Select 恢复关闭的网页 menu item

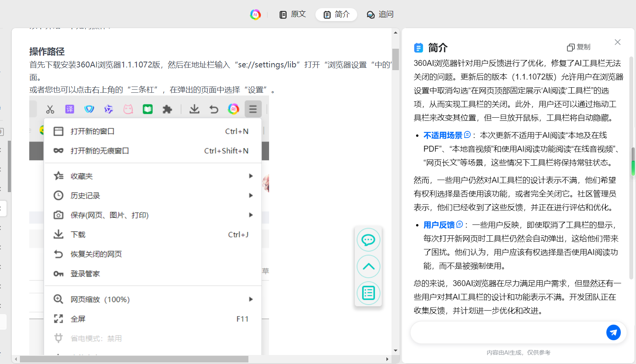click(153, 254)
